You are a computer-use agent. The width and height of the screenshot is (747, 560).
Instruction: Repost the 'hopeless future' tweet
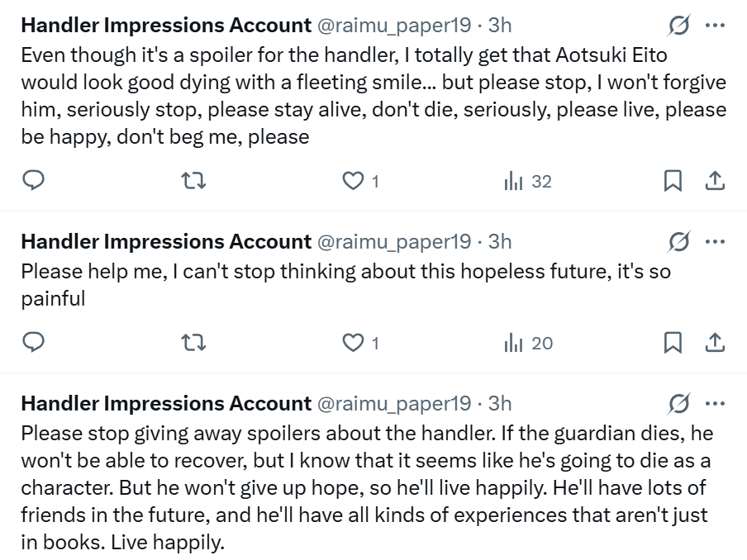tap(193, 343)
